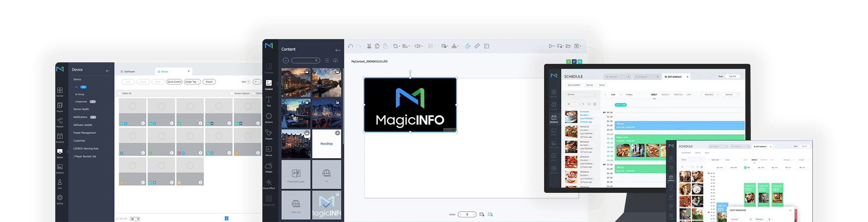Click ruler icon in editor toolbar
868x222 pixels.
point(477,46)
